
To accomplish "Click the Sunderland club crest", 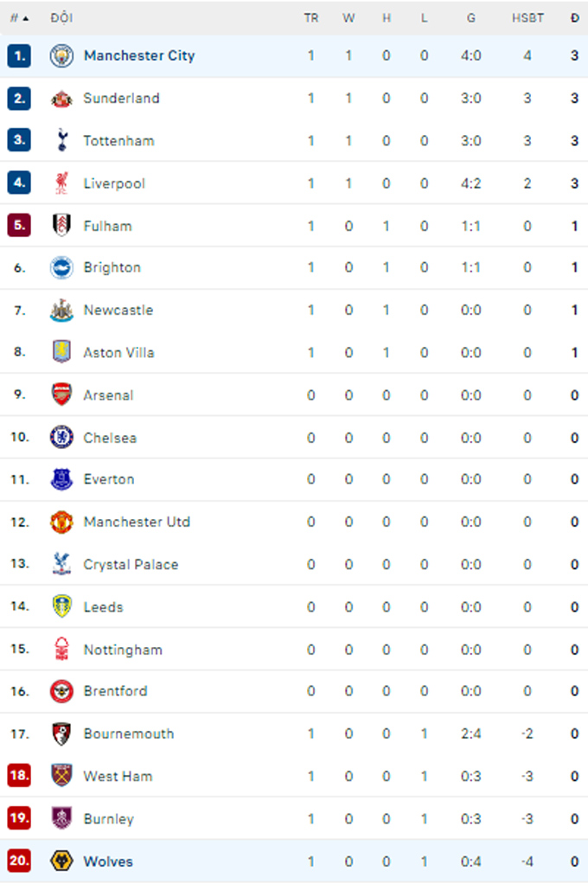I will tap(61, 99).
